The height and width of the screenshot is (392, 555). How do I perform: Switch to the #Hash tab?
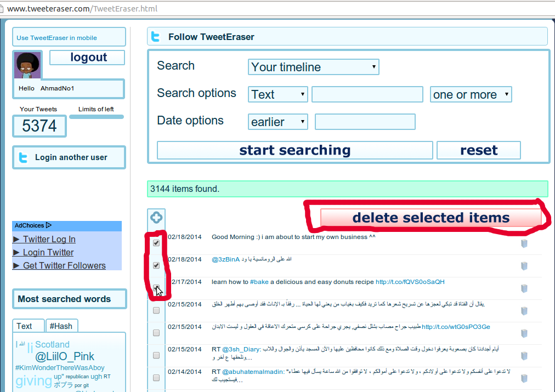click(61, 326)
